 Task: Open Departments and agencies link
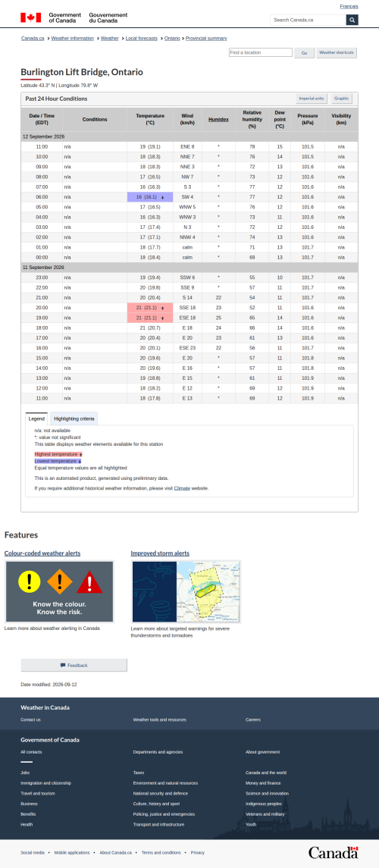pyautogui.click(x=158, y=752)
